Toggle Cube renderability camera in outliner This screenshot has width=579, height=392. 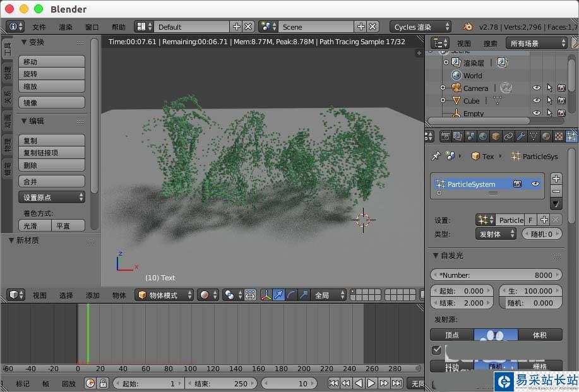click(x=562, y=100)
